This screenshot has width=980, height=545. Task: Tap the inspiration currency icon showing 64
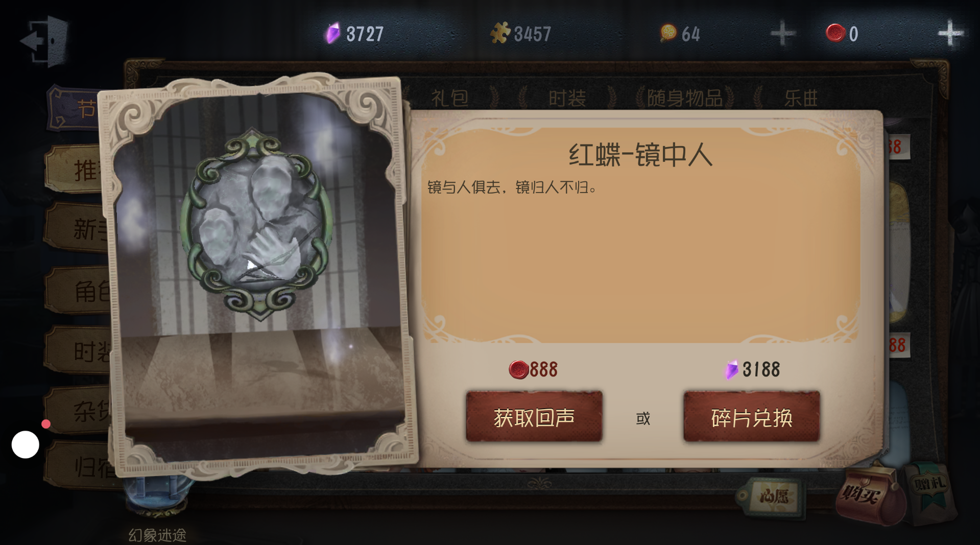click(x=668, y=33)
